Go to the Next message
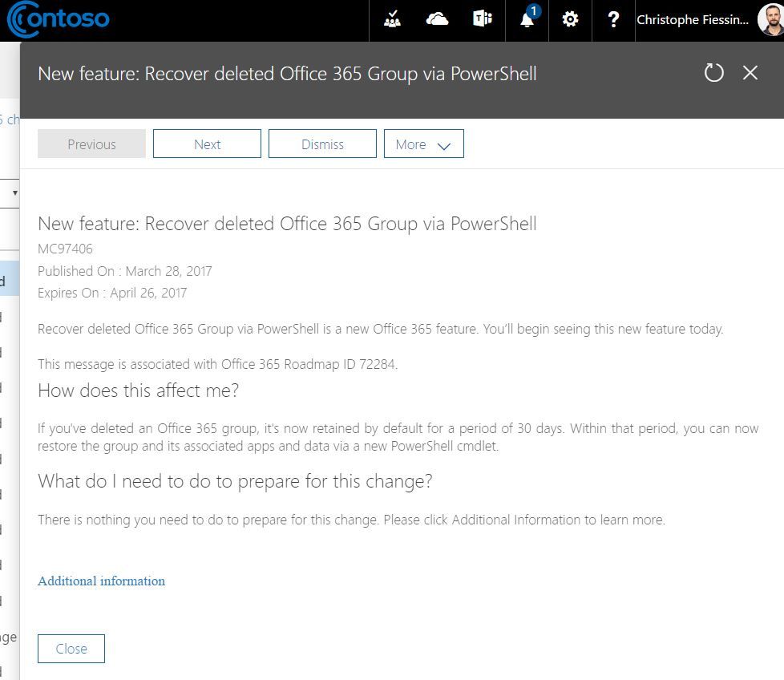Viewport: 784px width, 680px height. click(207, 144)
